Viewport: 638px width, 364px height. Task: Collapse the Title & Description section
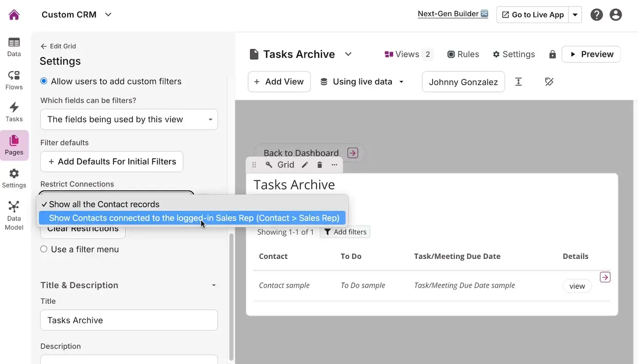click(214, 285)
